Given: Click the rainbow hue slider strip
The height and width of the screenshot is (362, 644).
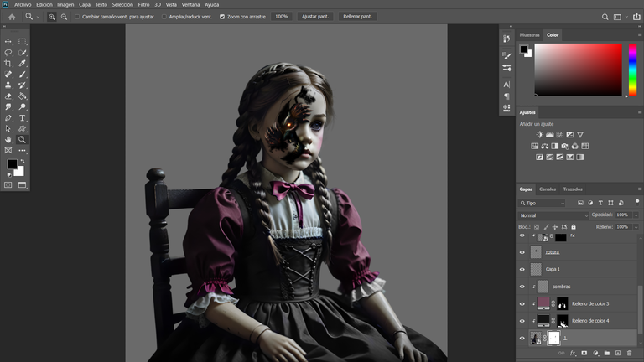Looking at the screenshot, I should (632, 70).
